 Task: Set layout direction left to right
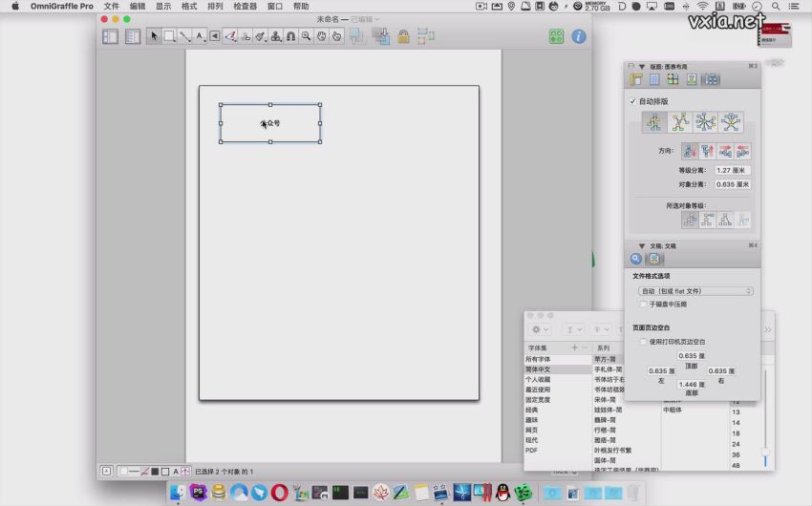pyautogui.click(x=725, y=151)
